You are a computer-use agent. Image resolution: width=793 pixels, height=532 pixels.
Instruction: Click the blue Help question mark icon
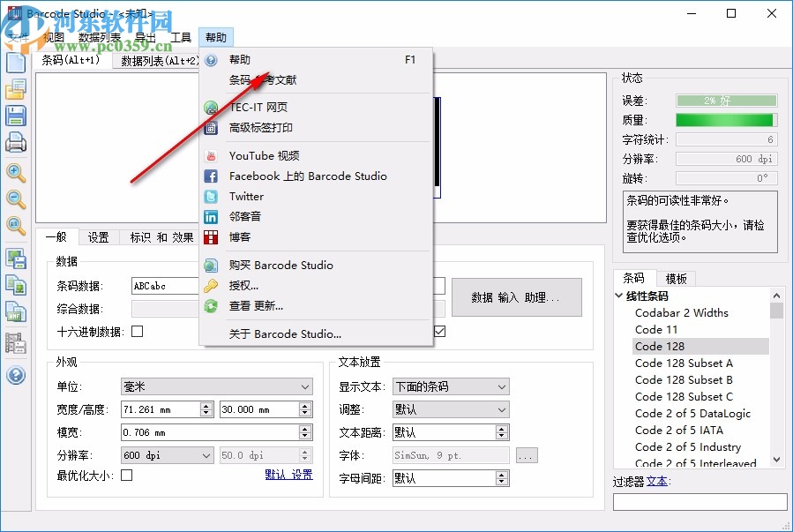[x=17, y=376]
